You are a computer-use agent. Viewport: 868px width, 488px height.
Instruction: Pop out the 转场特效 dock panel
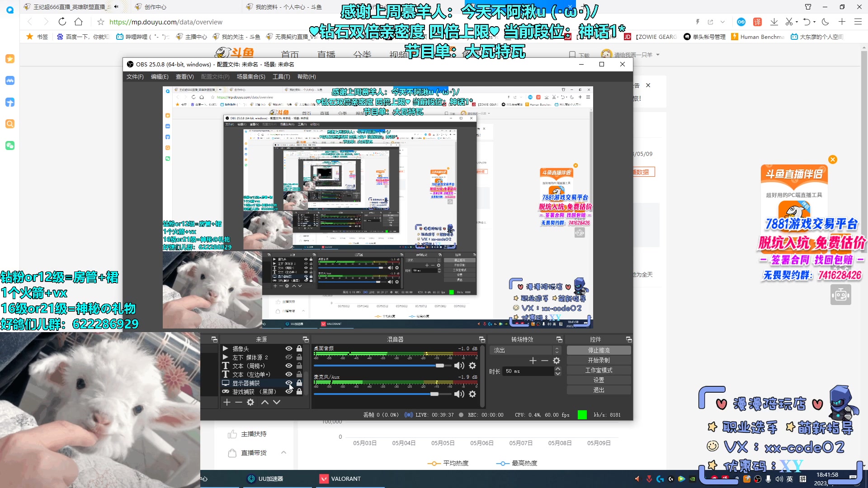point(559,339)
